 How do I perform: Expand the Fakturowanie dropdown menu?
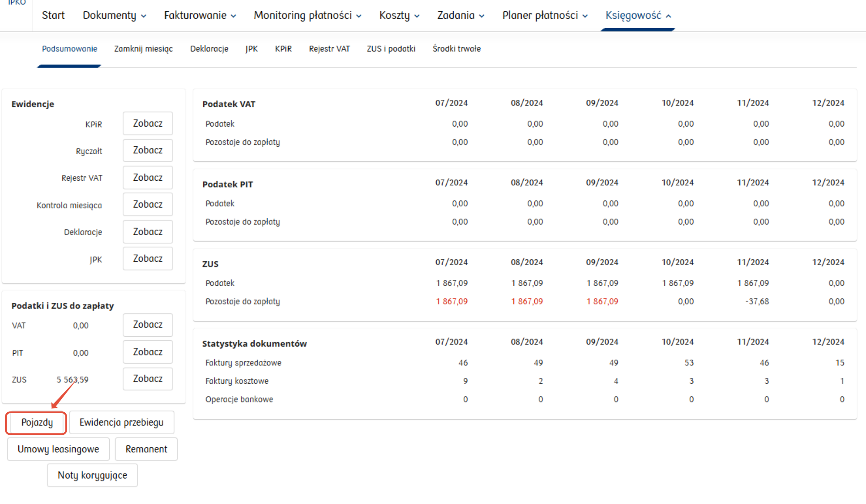(200, 15)
